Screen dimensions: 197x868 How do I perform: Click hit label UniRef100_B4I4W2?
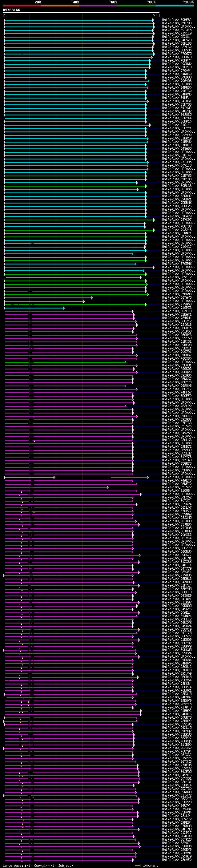coord(176,108)
